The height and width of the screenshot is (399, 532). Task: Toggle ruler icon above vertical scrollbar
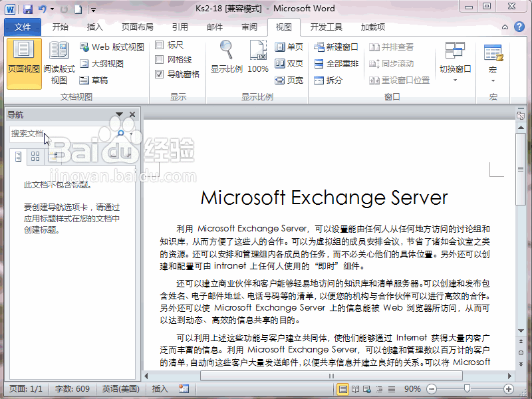[521, 115]
